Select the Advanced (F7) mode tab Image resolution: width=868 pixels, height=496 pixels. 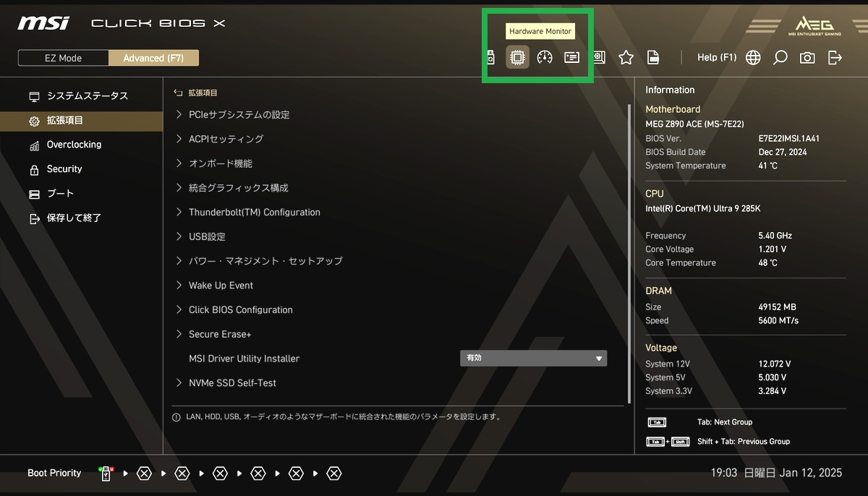pyautogui.click(x=153, y=58)
